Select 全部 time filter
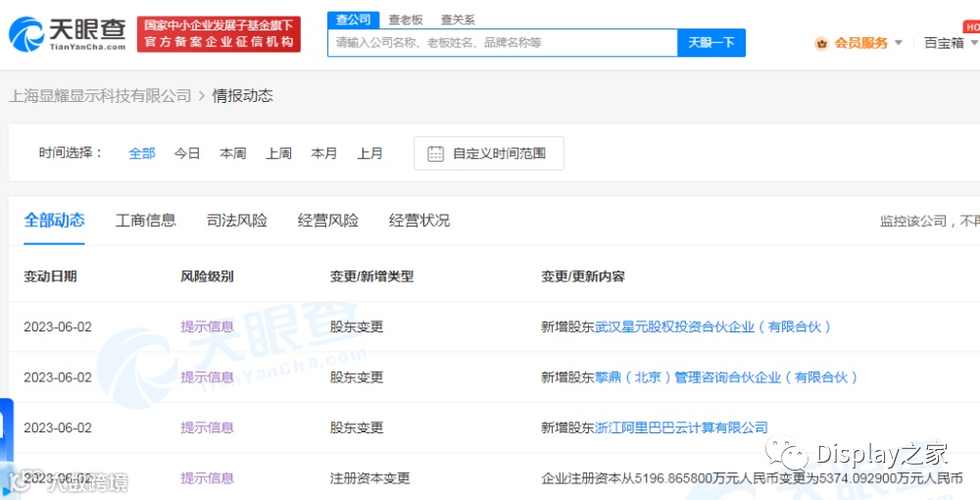The width and height of the screenshot is (980, 500). [x=142, y=153]
